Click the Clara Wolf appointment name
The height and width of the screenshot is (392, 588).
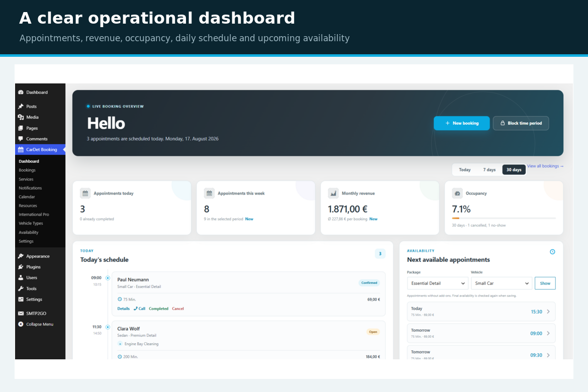(x=128, y=329)
